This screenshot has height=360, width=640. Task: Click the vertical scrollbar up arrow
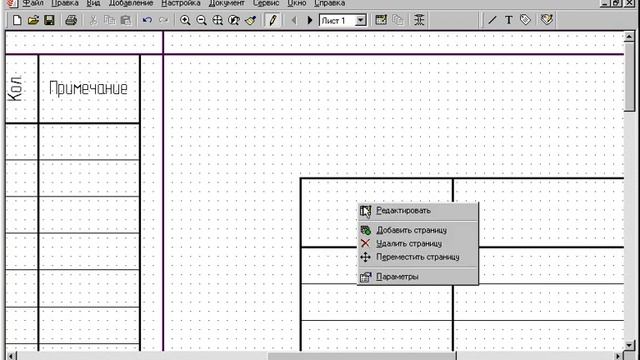(629, 36)
